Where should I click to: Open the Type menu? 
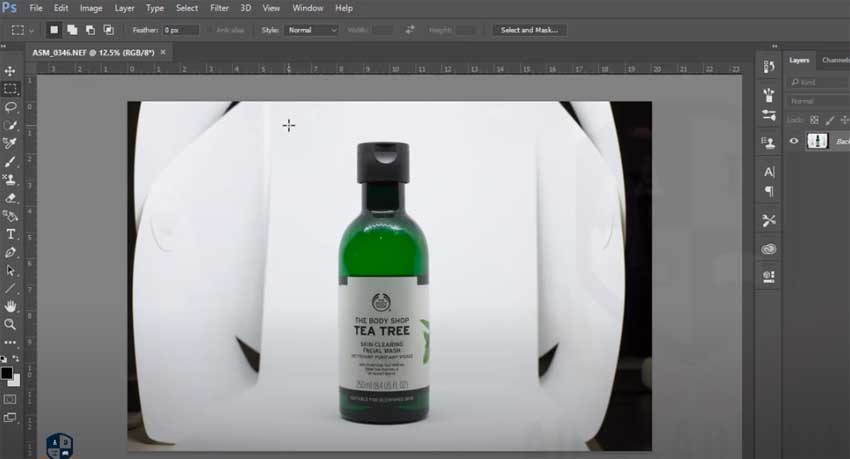[x=154, y=8]
